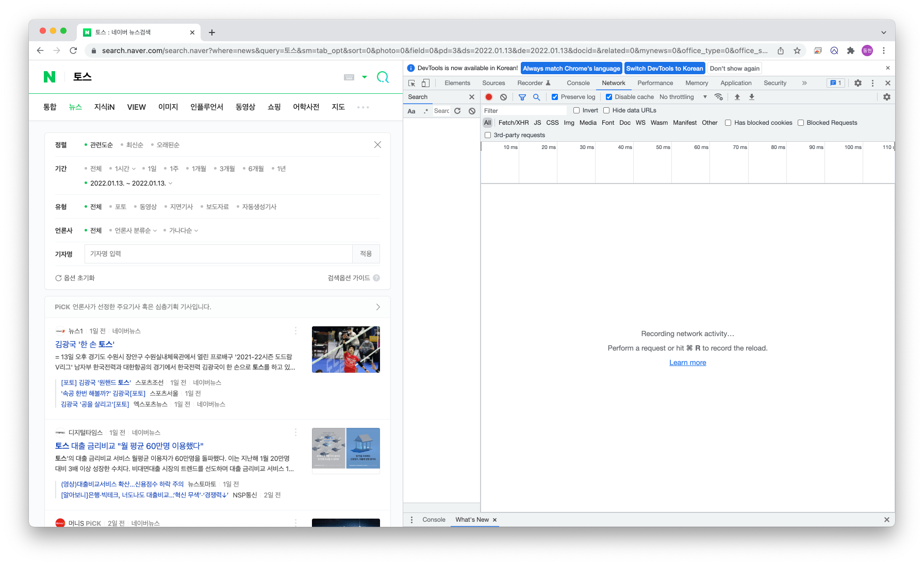Uncheck the Disable cache checkbox
Image resolution: width=924 pixels, height=565 pixels.
tap(609, 97)
